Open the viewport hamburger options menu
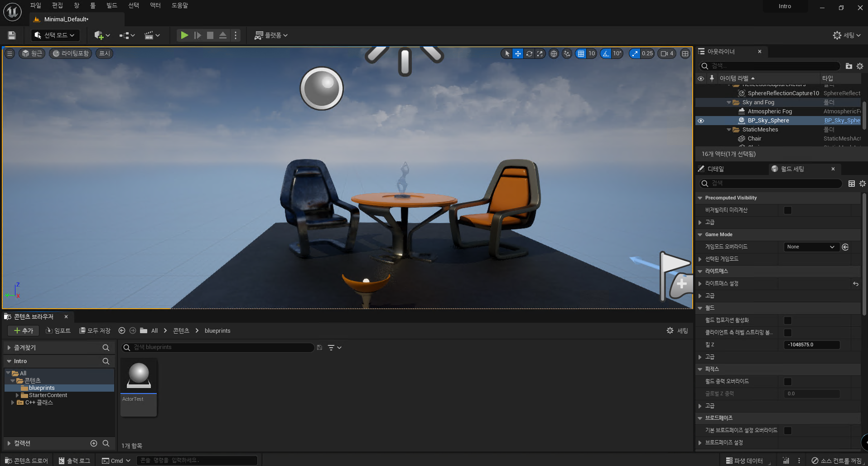This screenshot has width=868, height=466. coord(10,53)
